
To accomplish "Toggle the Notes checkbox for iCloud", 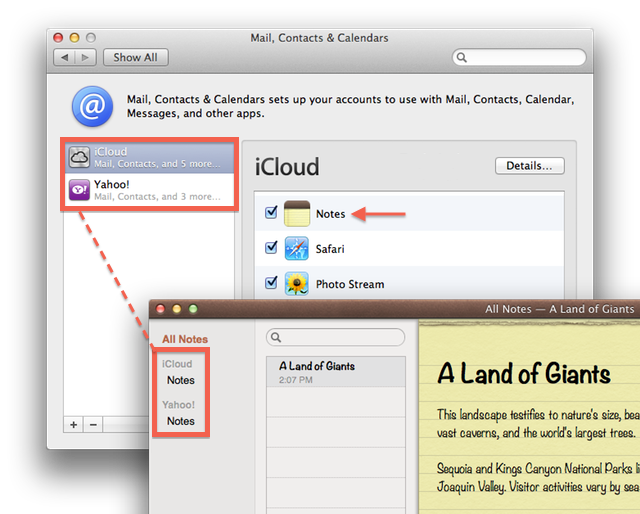I will pyautogui.click(x=271, y=212).
